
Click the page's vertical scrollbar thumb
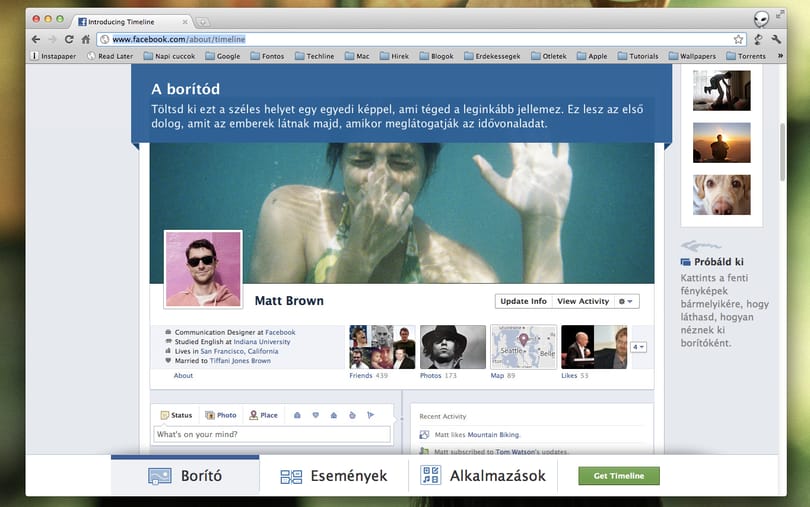tap(783, 151)
